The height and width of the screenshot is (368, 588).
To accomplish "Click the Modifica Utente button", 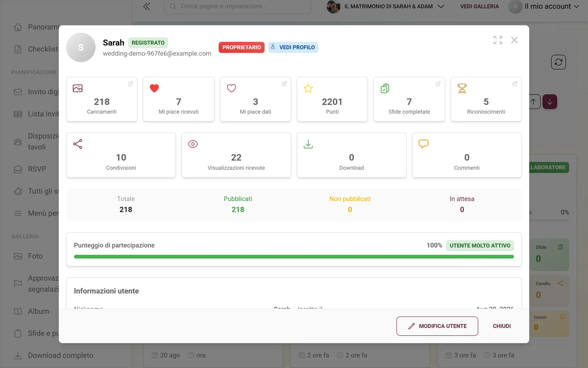I will click(437, 326).
